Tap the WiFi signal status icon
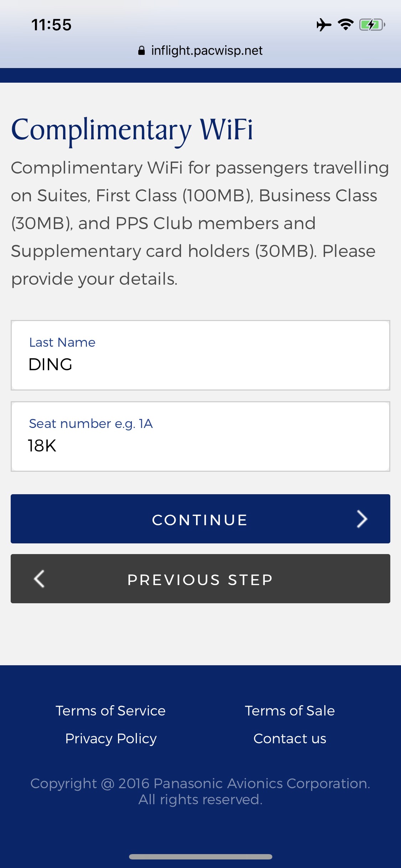The image size is (401, 868). tap(345, 25)
